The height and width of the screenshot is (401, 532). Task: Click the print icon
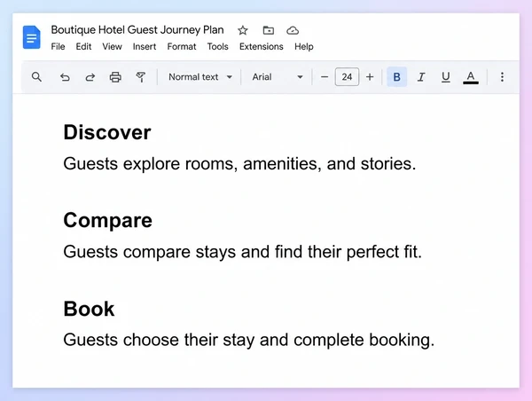pos(115,77)
